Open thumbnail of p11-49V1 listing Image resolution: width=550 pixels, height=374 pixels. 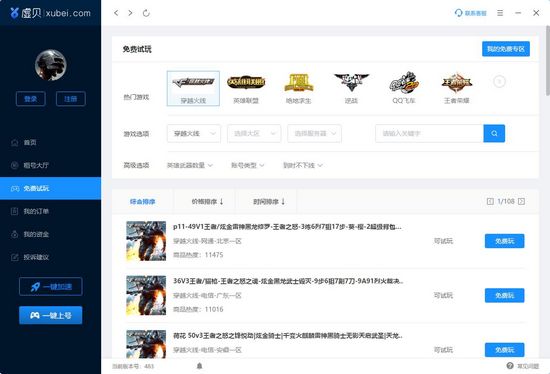click(x=146, y=241)
